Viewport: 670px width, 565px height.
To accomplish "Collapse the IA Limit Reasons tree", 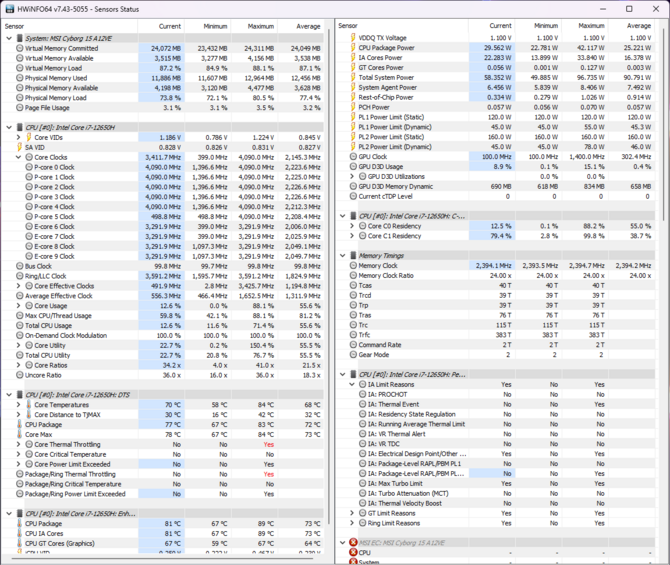I will 352,385.
